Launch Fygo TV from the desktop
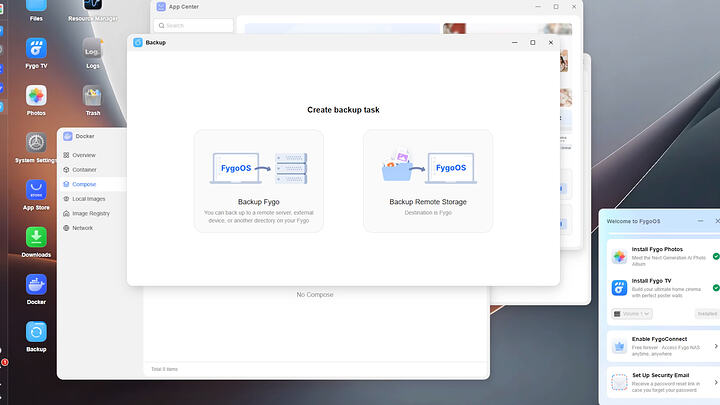This screenshot has width=720, height=405. pos(36,48)
